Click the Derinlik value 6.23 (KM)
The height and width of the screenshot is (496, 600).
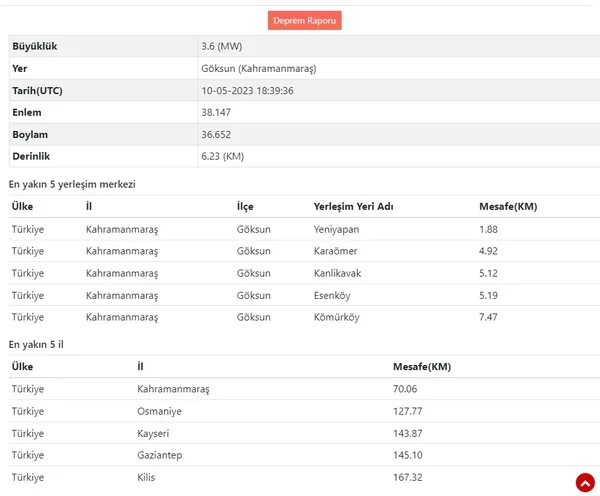pyautogui.click(x=222, y=157)
